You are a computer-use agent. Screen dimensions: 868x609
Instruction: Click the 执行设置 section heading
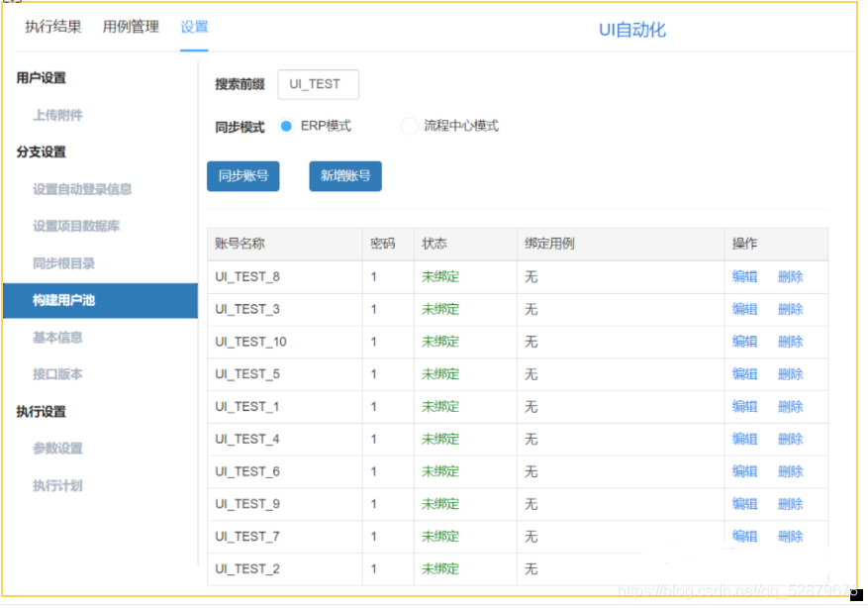pyautogui.click(x=41, y=412)
